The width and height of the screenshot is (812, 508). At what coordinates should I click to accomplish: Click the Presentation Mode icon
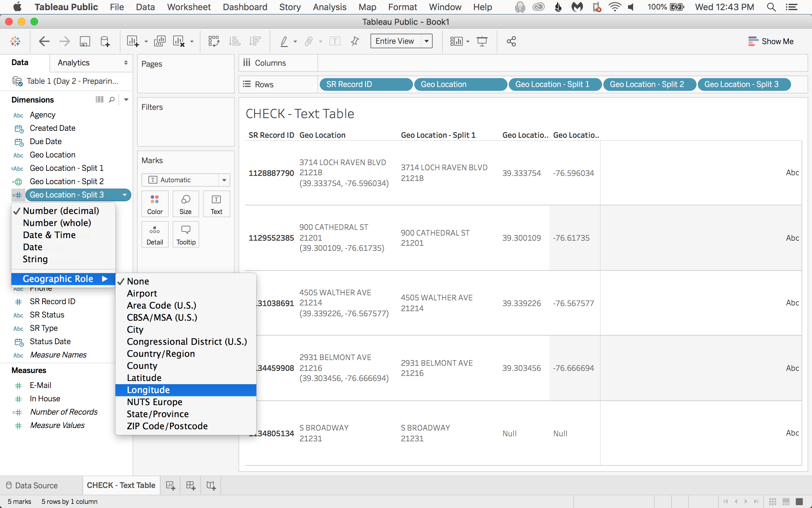[x=482, y=41]
